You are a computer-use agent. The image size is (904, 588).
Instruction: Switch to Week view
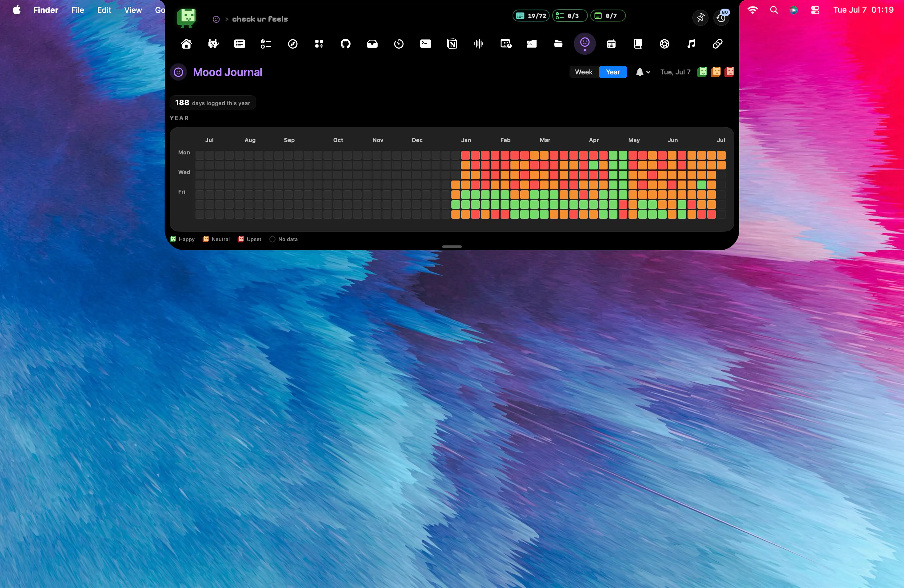click(x=584, y=72)
